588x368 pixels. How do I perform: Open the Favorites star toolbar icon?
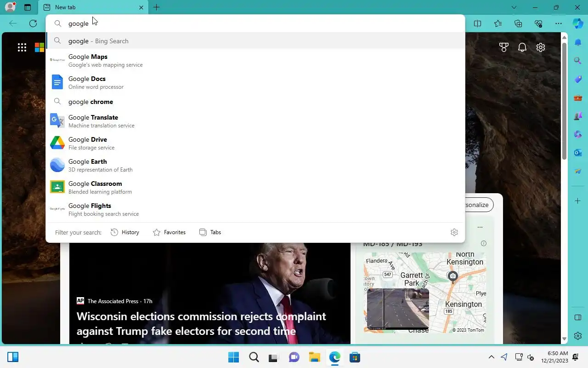point(498,23)
